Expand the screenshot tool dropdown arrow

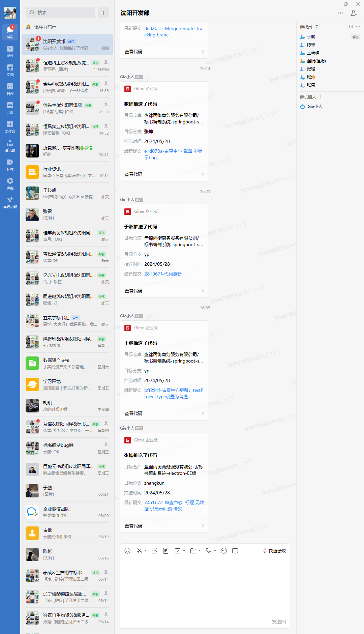(146, 551)
